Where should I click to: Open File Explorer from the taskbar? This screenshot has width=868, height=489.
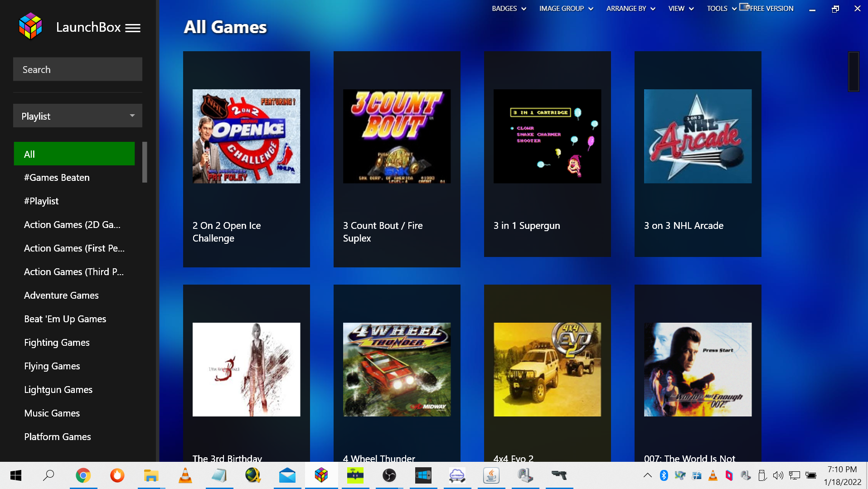(x=151, y=475)
